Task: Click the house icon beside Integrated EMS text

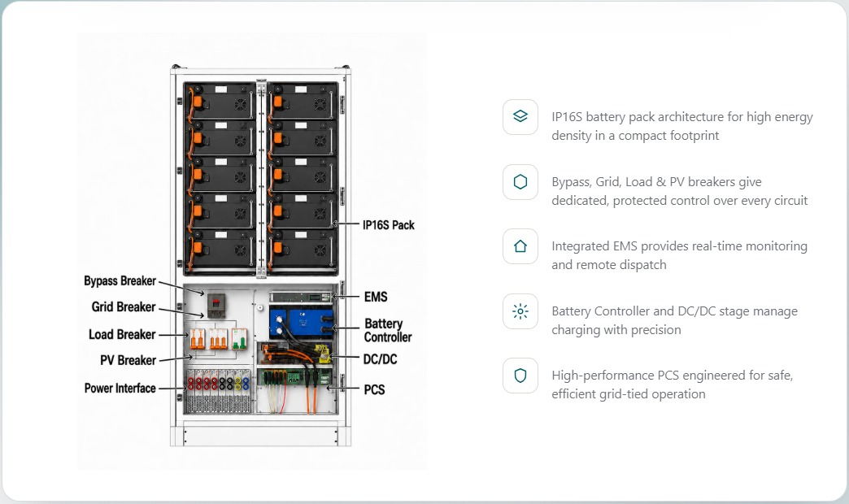Action: click(520, 246)
